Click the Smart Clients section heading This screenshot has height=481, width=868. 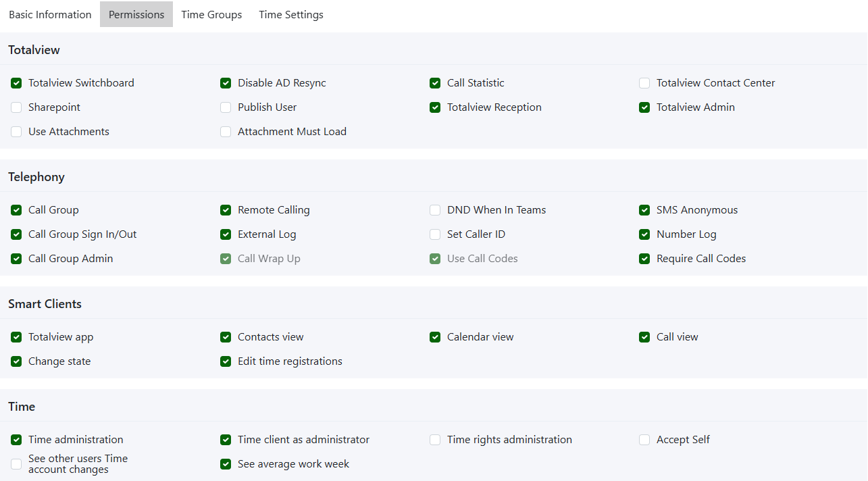[45, 304]
